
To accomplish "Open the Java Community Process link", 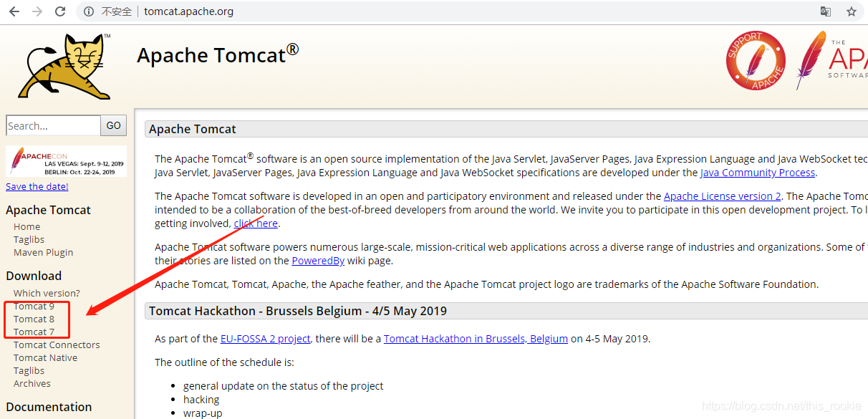I will pos(758,173).
